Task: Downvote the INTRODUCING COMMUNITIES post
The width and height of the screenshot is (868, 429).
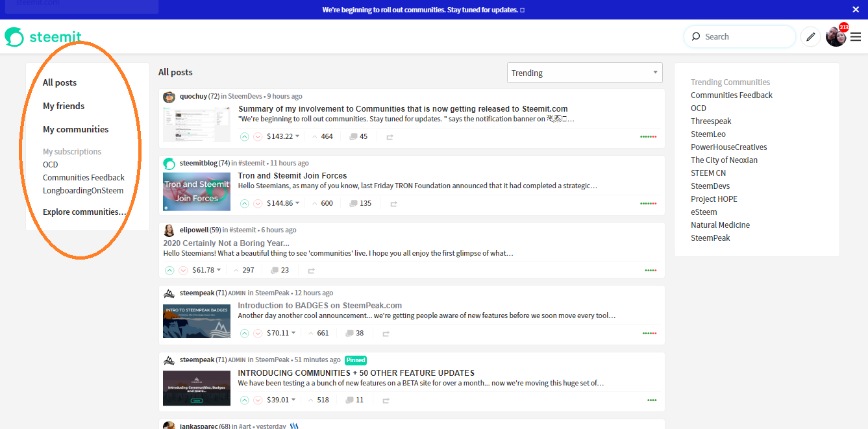Action: coord(258,400)
